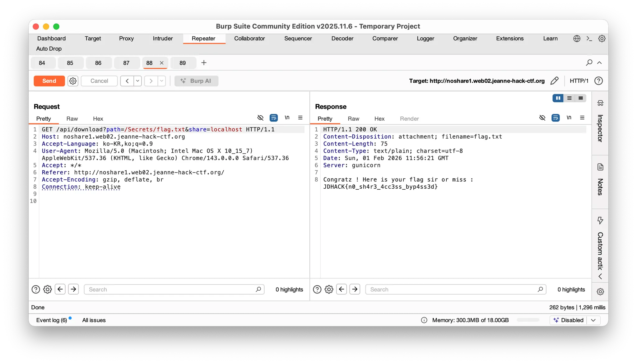Toggle hidden characters eye in Request pane
637x364 pixels.
260,118
